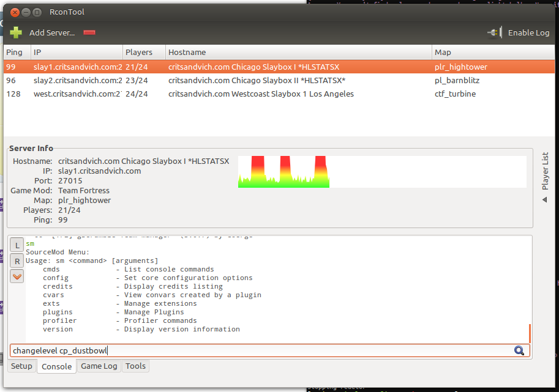The width and height of the screenshot is (559, 392).
Task: Click the Enable Log plug icon
Action: coord(495,32)
